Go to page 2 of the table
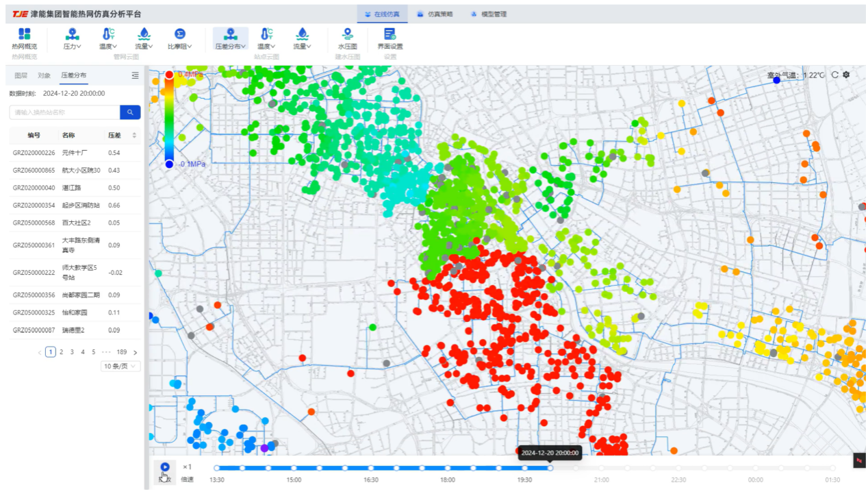Viewport: 868px width, 496px height. 61,352
